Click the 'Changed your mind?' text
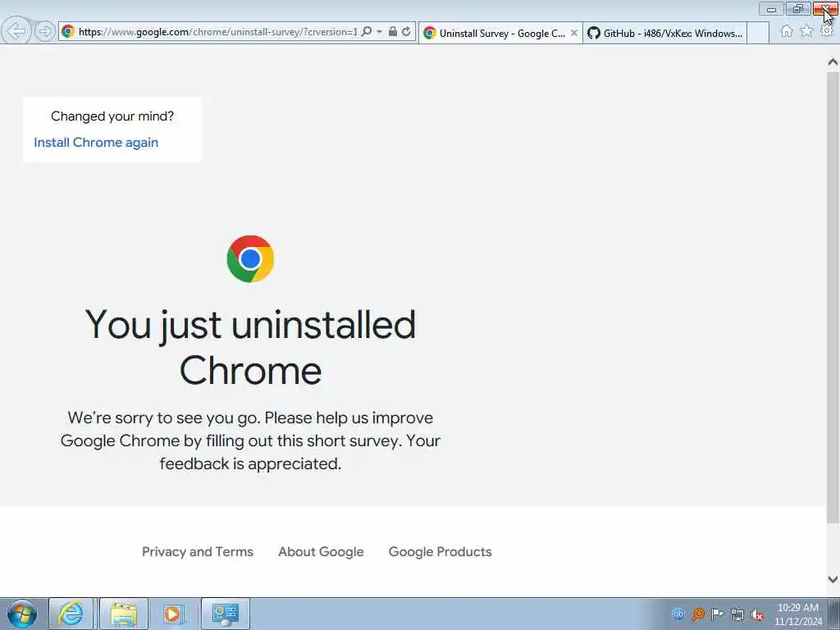840x630 pixels. (112, 116)
